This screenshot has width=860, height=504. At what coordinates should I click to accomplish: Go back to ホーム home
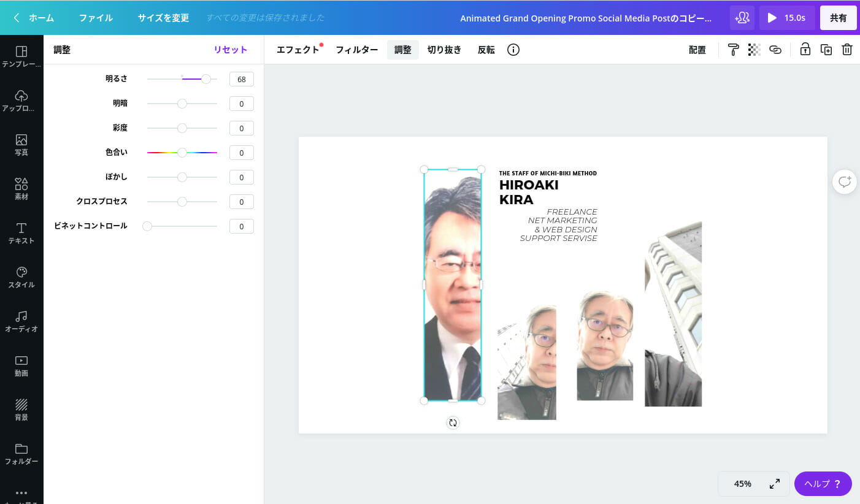click(x=34, y=18)
